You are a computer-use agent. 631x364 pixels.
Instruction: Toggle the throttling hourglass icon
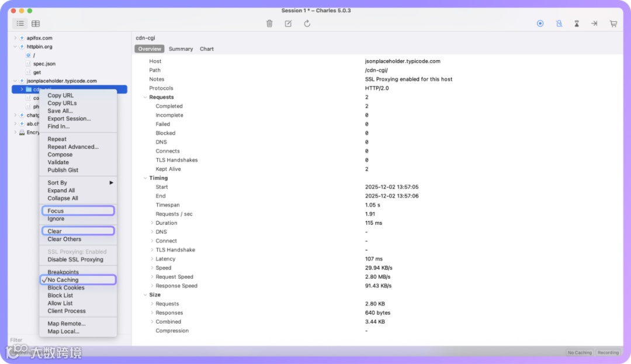coord(577,24)
